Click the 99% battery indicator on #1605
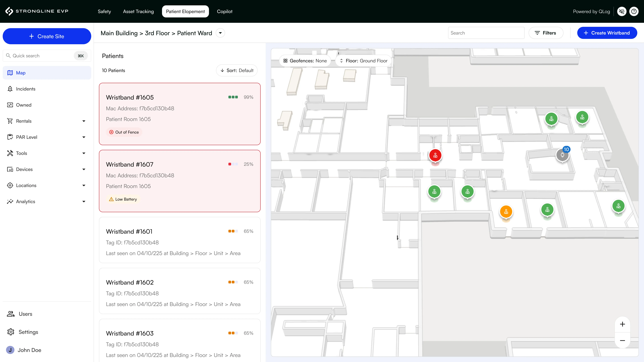This screenshot has height=362, width=644. click(240, 97)
